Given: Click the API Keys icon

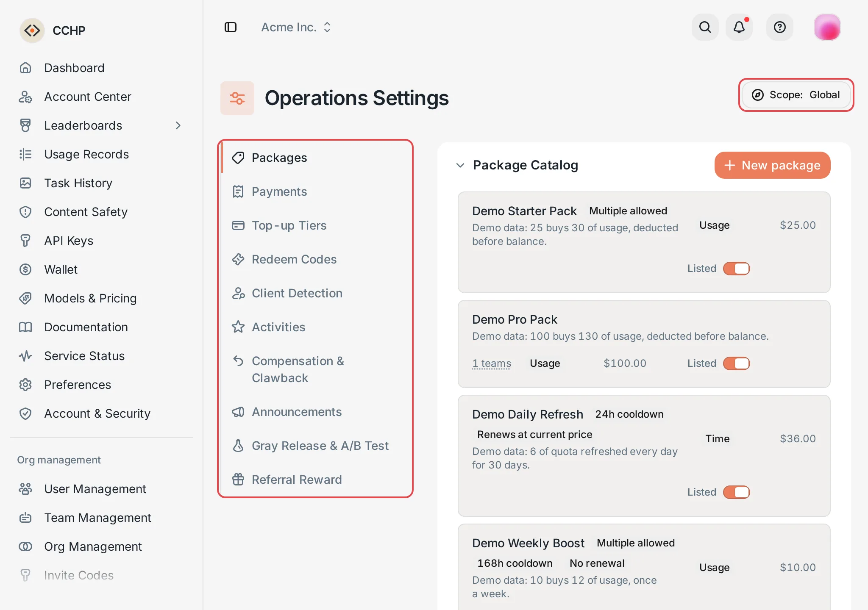Looking at the screenshot, I should [x=25, y=241].
